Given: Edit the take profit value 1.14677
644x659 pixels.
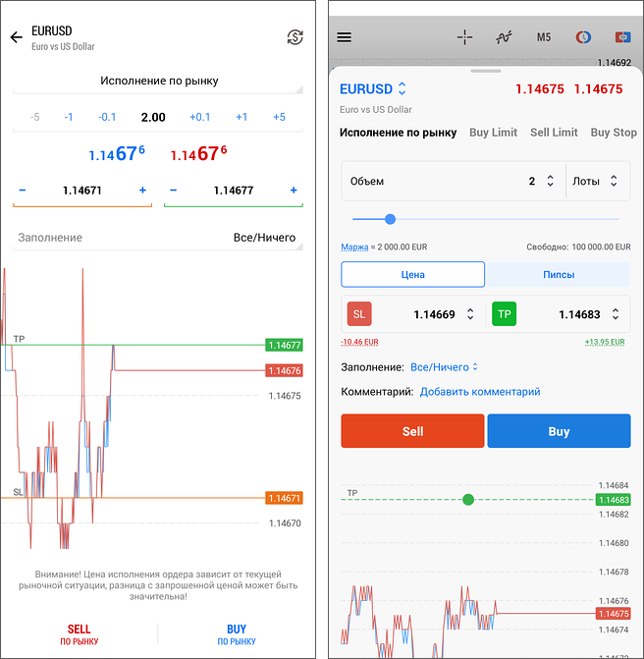Looking at the screenshot, I should (234, 191).
